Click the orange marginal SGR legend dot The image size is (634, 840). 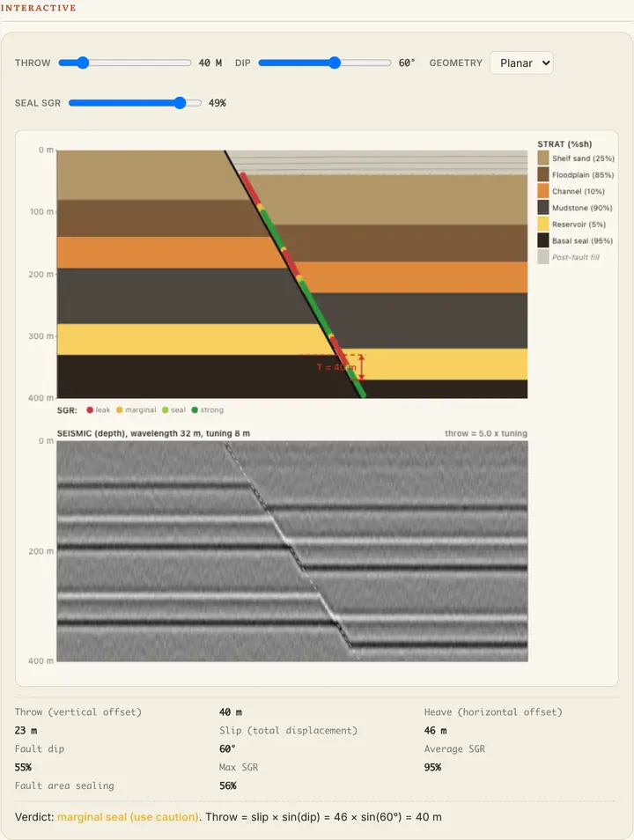(120, 409)
